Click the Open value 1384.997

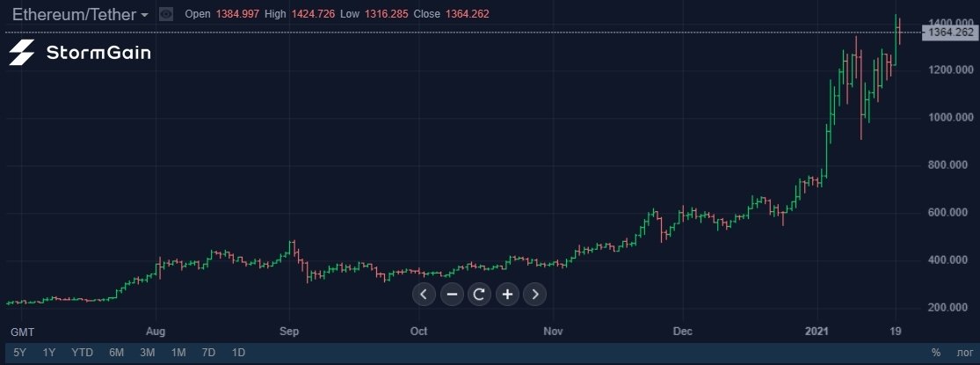[237, 14]
